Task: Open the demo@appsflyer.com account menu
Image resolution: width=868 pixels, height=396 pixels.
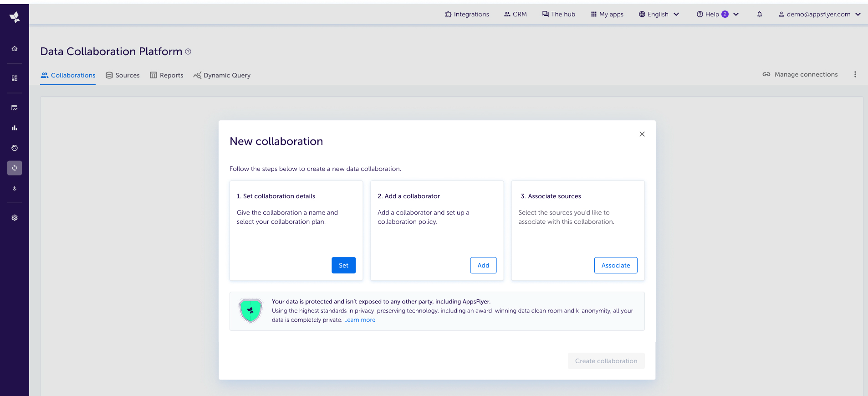Action: pyautogui.click(x=819, y=14)
